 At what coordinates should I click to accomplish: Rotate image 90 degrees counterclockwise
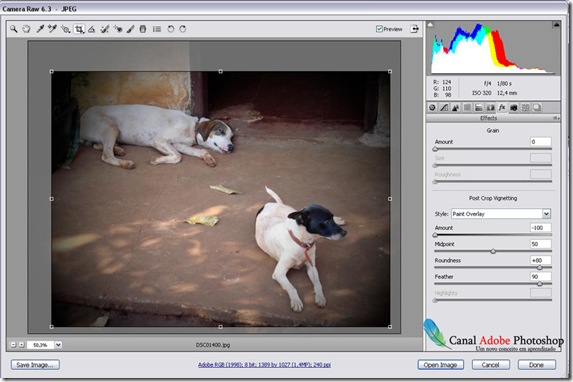[170, 29]
